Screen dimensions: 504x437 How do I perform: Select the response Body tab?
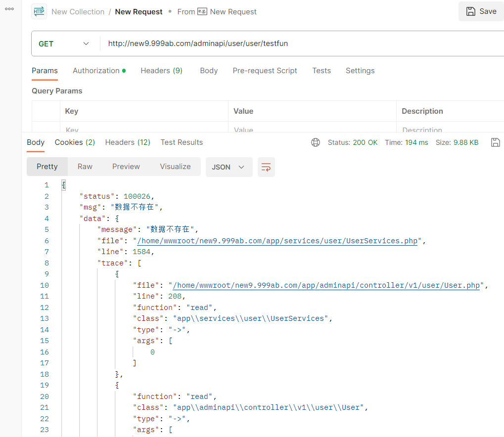(x=36, y=142)
